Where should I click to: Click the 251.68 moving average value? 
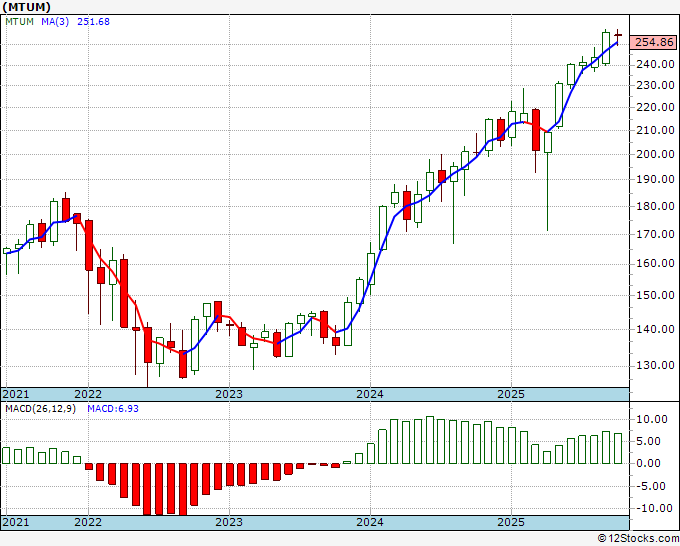93,22
